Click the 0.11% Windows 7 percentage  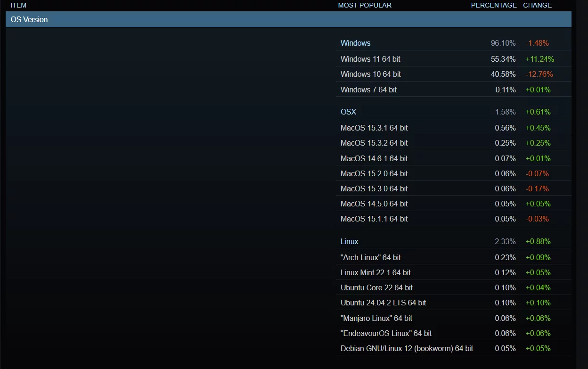pos(505,90)
